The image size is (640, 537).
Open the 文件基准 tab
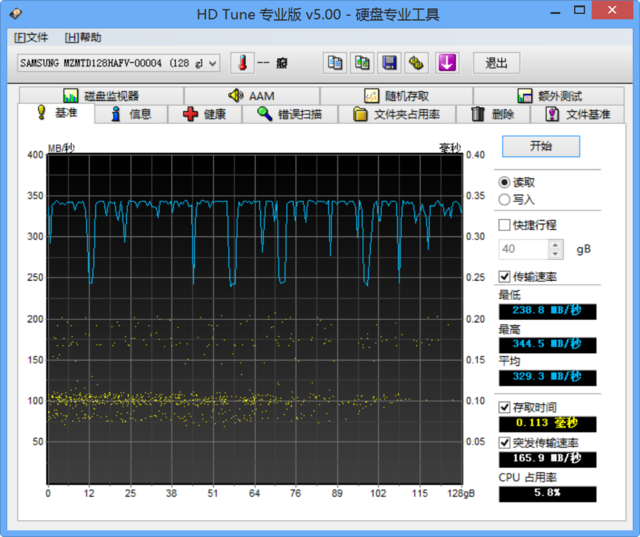[578, 114]
